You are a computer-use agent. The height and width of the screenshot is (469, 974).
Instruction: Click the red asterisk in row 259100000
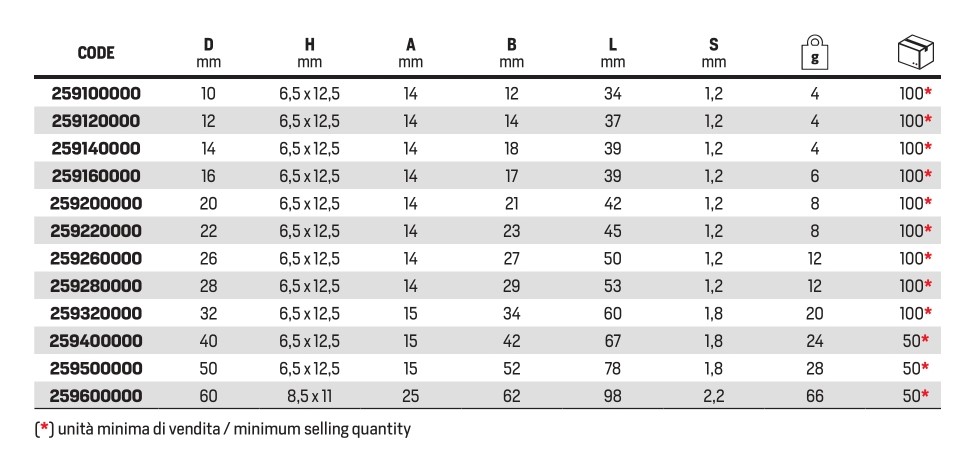928,93
